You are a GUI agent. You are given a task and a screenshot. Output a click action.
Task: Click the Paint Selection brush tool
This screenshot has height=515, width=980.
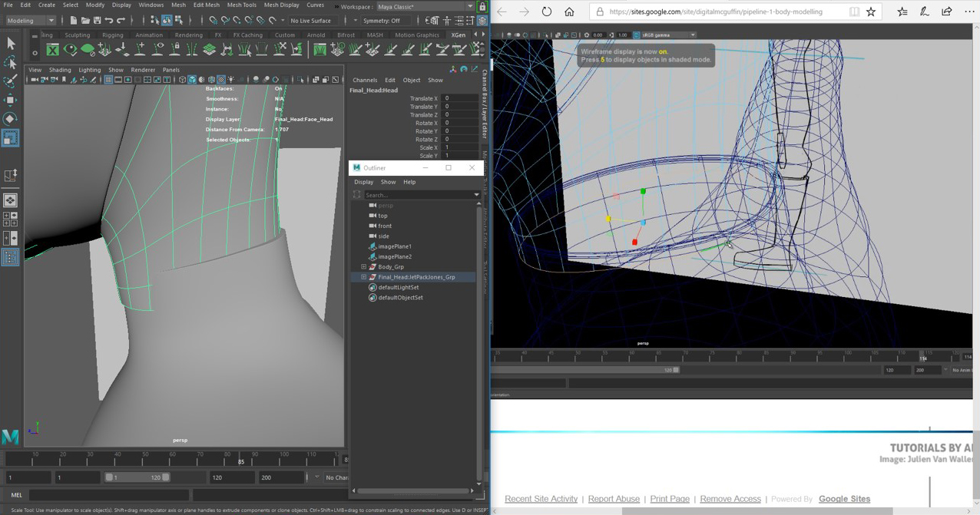10,81
